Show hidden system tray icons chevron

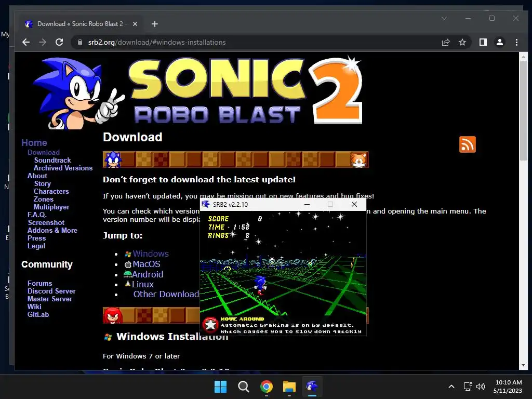pyautogui.click(x=451, y=387)
